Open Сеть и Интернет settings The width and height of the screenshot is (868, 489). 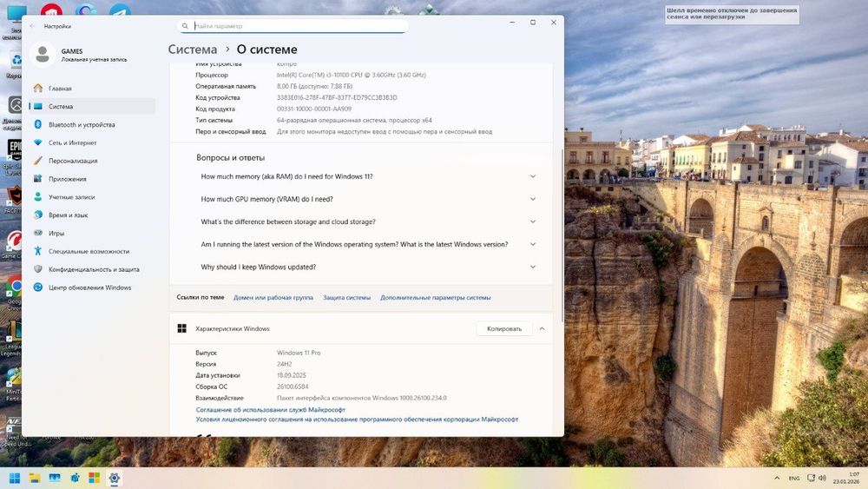coord(92,143)
